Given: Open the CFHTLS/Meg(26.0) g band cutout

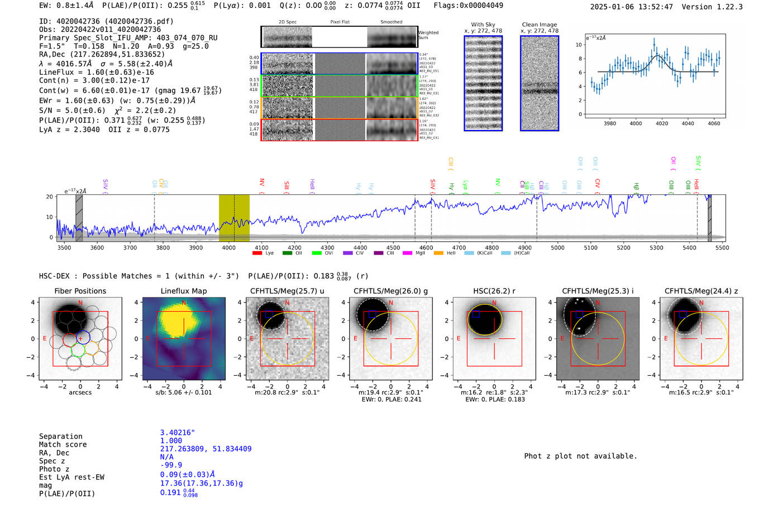Looking at the screenshot, I should click(x=391, y=338).
